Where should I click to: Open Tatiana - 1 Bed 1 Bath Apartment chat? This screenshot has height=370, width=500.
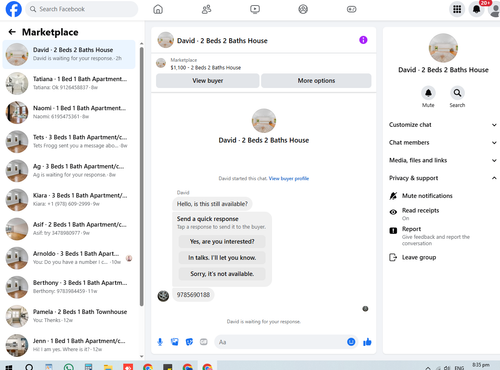tap(69, 83)
